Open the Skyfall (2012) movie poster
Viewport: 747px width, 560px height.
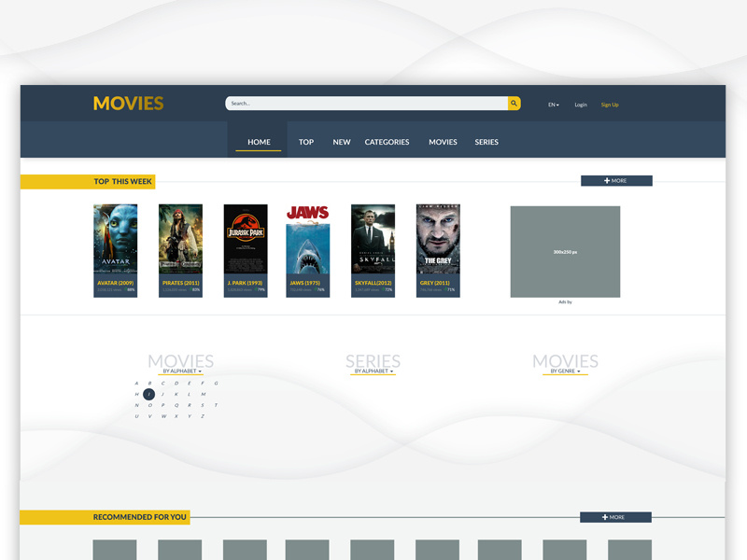click(373, 239)
